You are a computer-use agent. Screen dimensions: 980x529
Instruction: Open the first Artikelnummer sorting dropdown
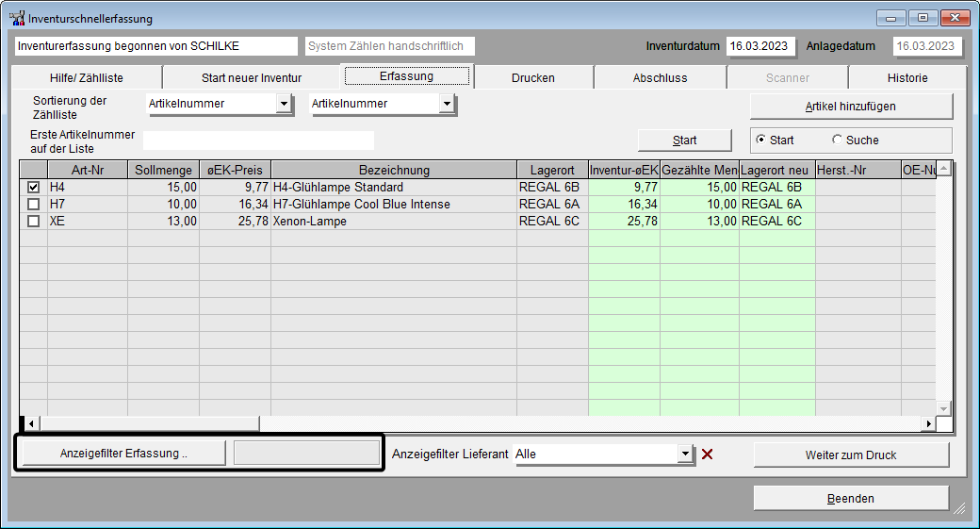pyautogui.click(x=284, y=104)
